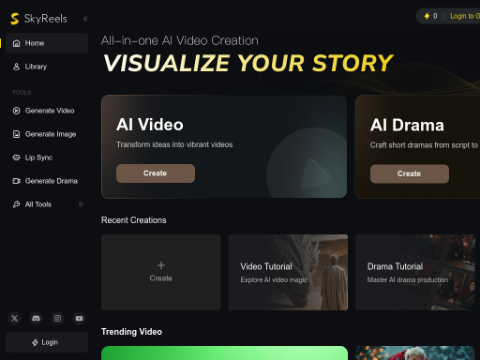The image size is (480, 360).
Task: Open Generate Image tool
Action: (x=47, y=134)
